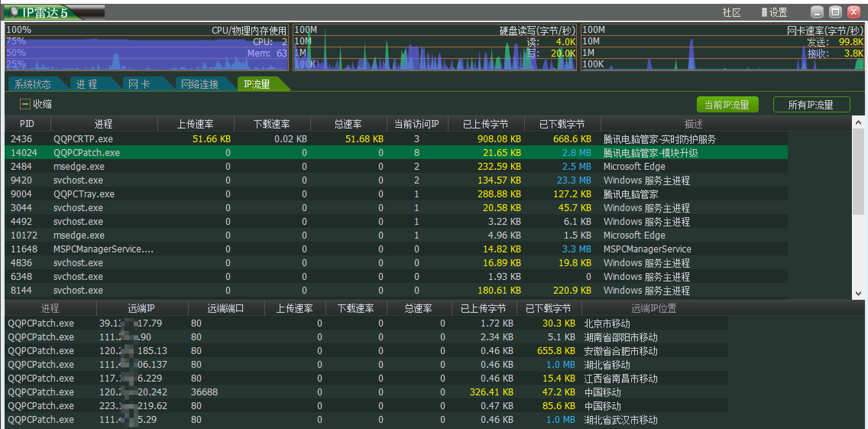Select msedge.exe row PID 2484
Image resolution: width=868 pixels, height=429 pixels.
396,166
